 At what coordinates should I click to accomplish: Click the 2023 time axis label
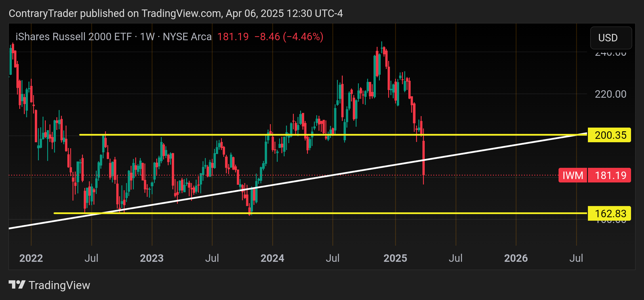click(x=152, y=258)
